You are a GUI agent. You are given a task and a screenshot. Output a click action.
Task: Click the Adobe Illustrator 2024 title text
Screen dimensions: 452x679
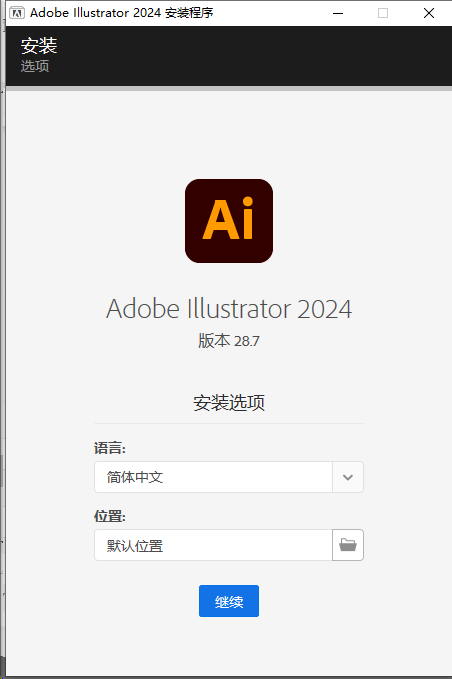point(229,309)
